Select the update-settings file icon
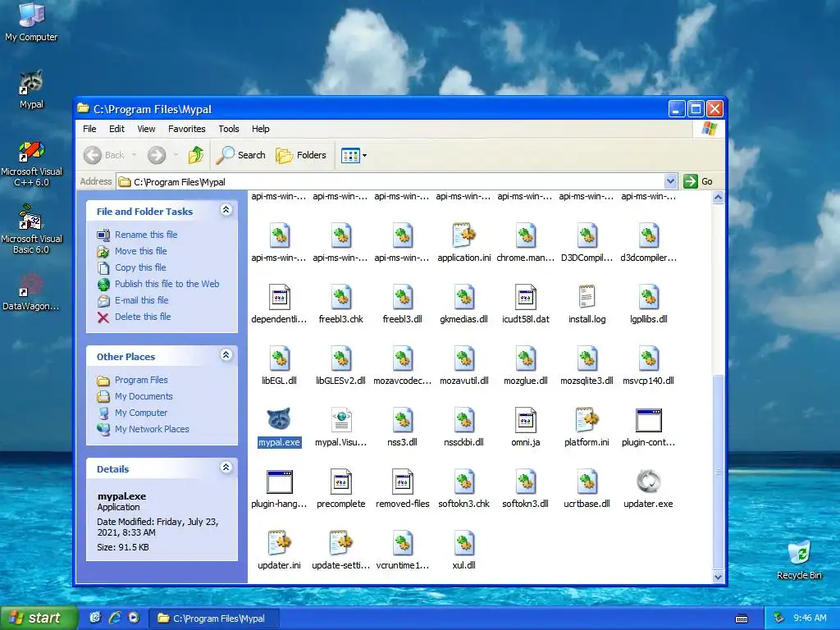The width and height of the screenshot is (840, 630). tap(340, 543)
